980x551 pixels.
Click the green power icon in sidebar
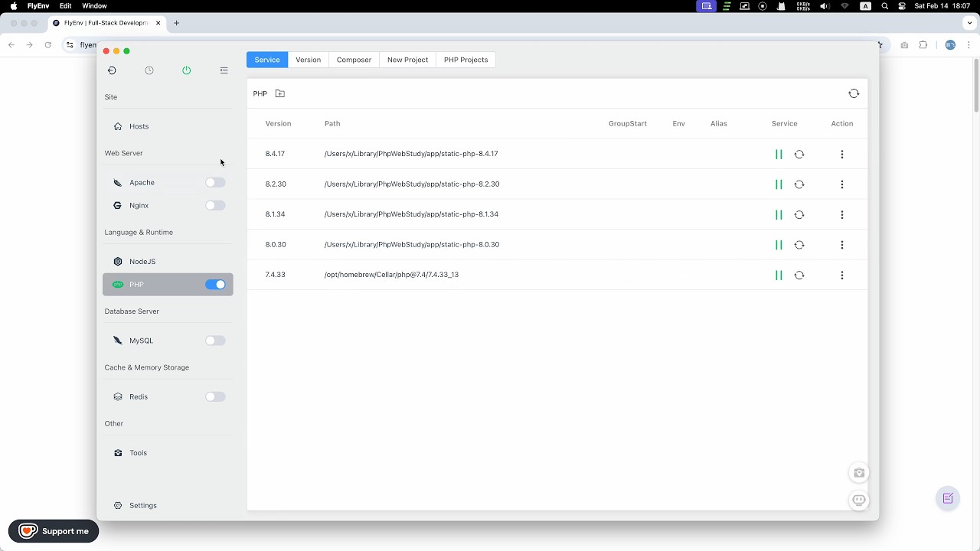187,70
